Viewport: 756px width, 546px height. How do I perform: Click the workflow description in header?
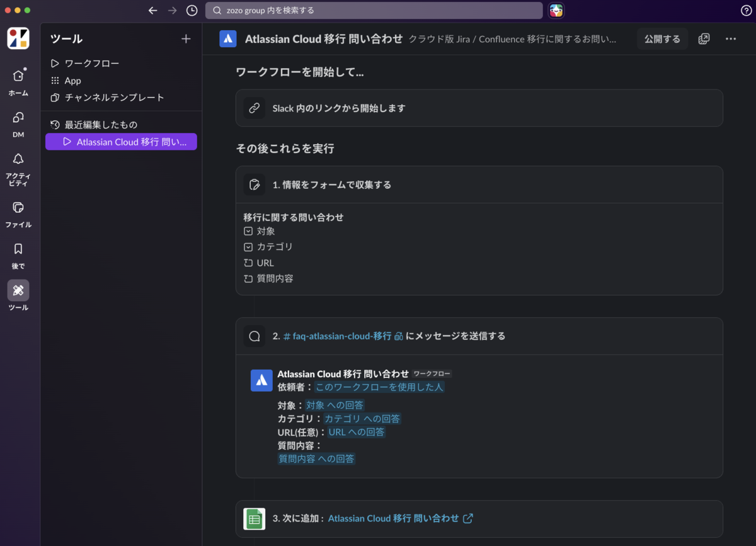(x=512, y=39)
